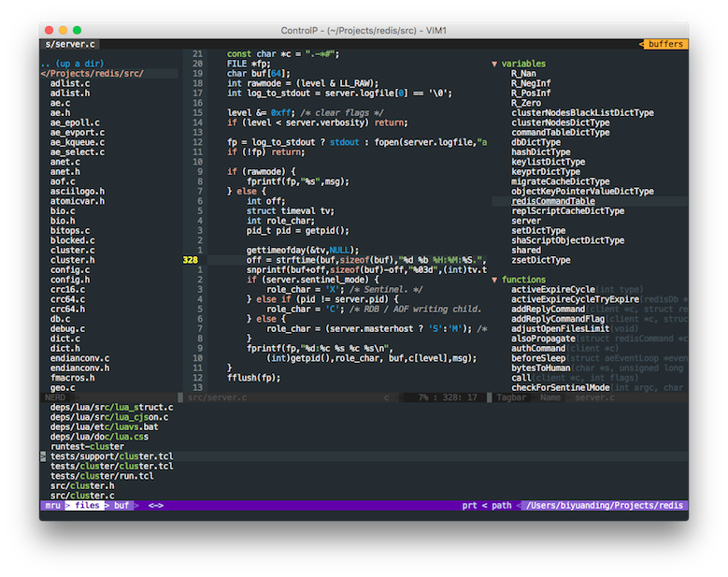Select deps/lua/src/lua_struct.c CtrlP result

click(x=111, y=408)
